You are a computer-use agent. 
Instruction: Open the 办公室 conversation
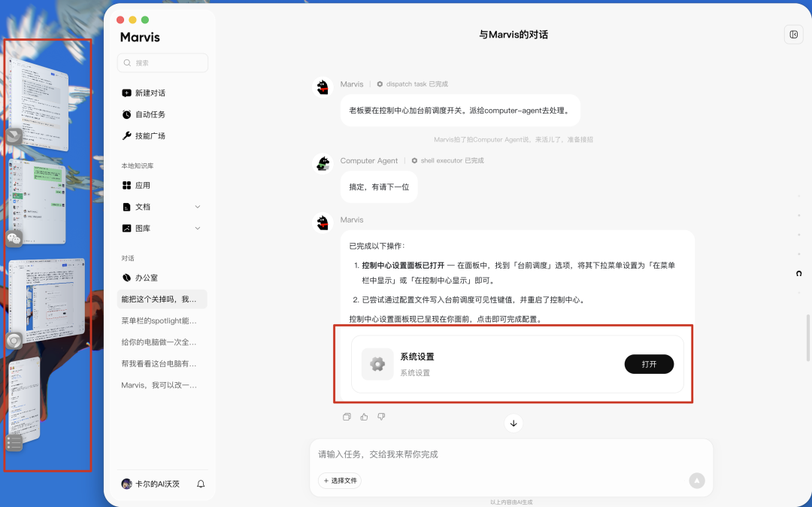click(140, 278)
